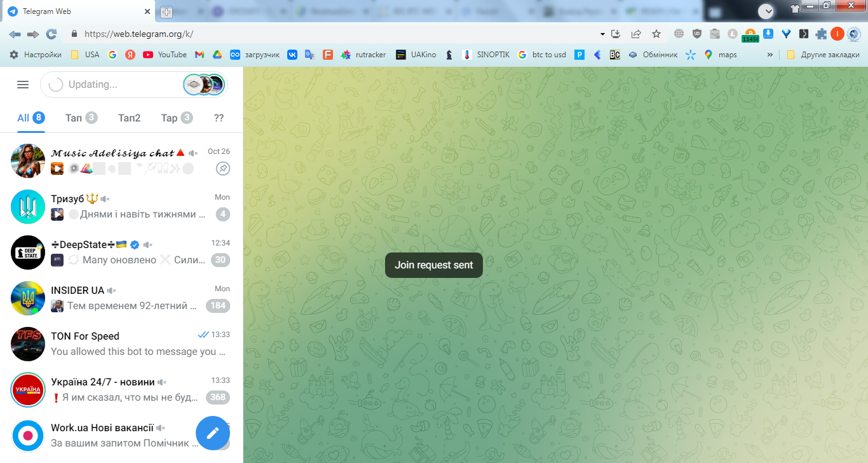Image resolution: width=868 pixels, height=463 pixels.
Task: Open the Україна 24/7 - новини channel
Action: click(x=121, y=390)
